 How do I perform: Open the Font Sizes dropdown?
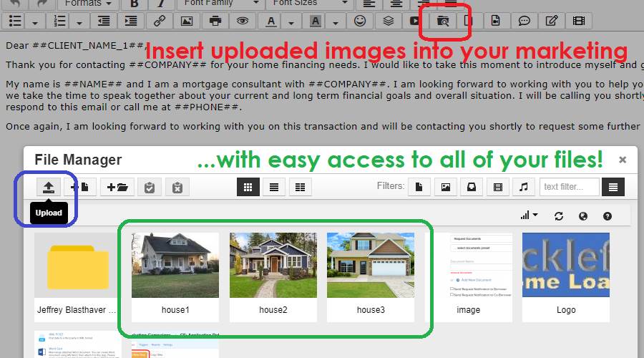pyautogui.click(x=310, y=4)
